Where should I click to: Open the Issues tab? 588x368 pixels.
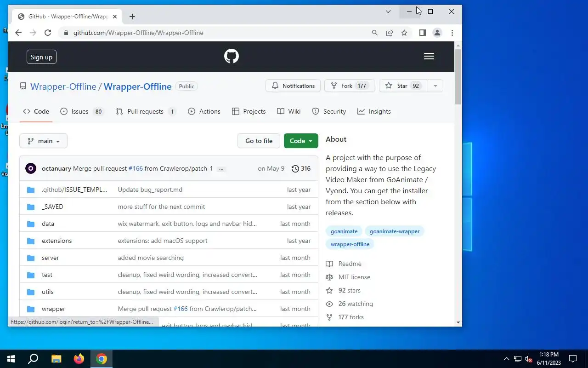coord(82,111)
